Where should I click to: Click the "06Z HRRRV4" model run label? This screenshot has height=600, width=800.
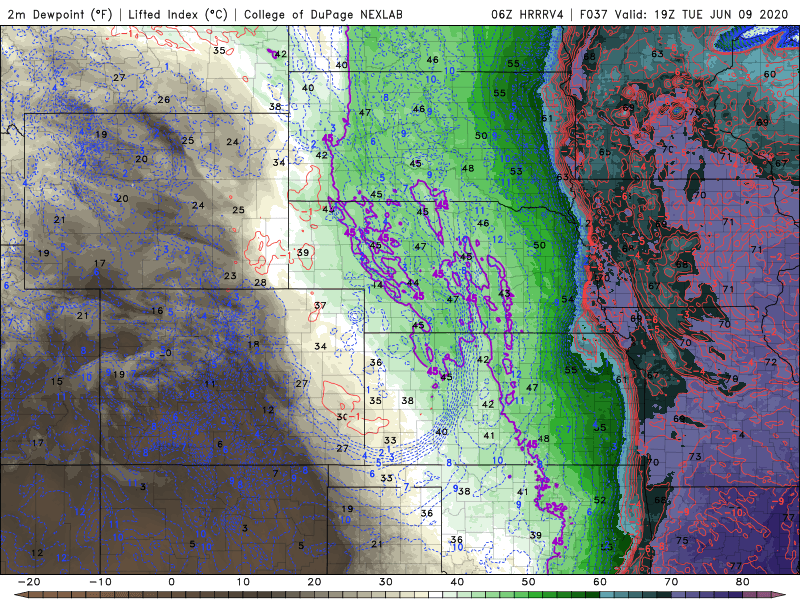pos(527,14)
